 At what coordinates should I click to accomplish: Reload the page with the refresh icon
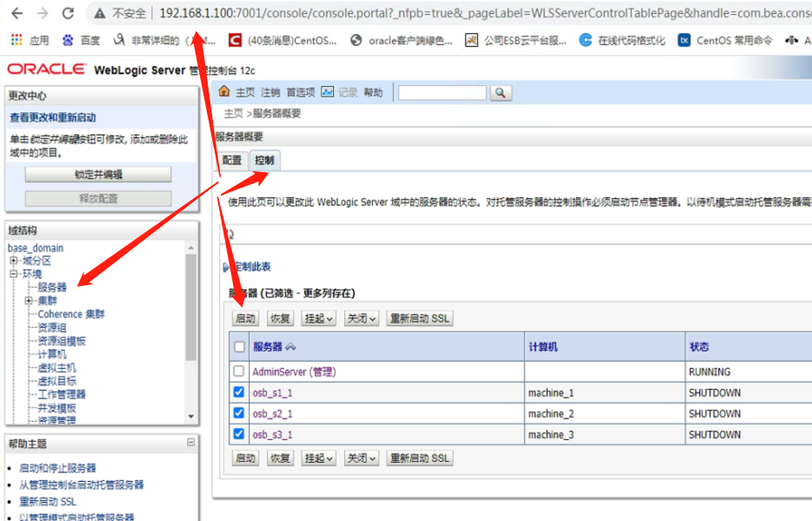[68, 13]
